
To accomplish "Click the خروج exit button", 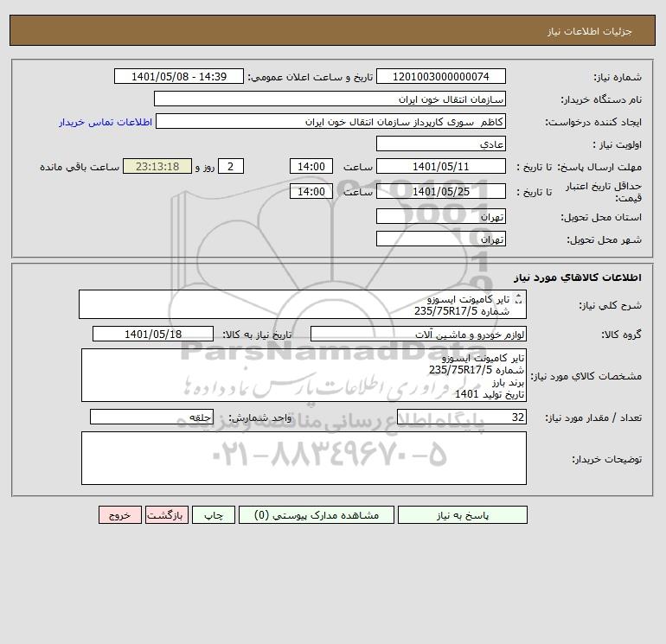I will pyautogui.click(x=120, y=515).
